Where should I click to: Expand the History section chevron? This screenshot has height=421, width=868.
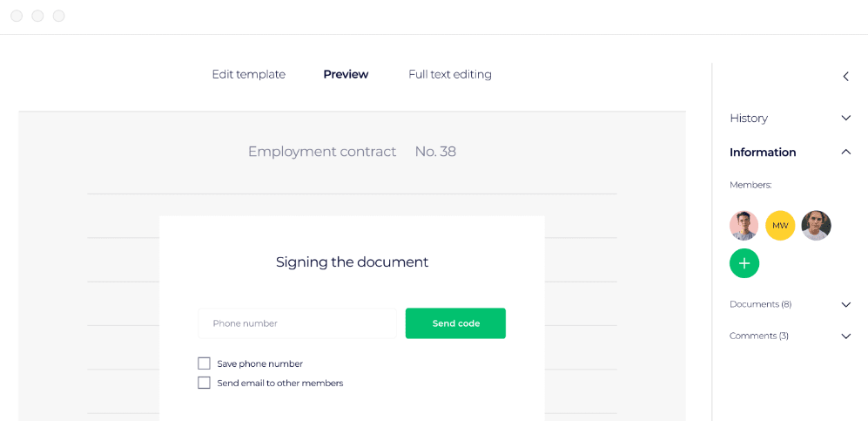[845, 119]
